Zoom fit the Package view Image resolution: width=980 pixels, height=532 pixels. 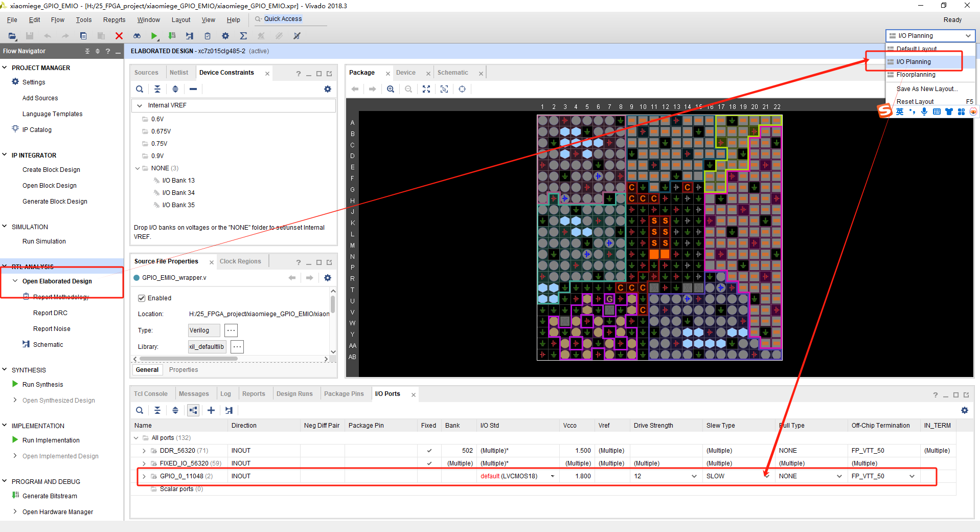(x=426, y=89)
